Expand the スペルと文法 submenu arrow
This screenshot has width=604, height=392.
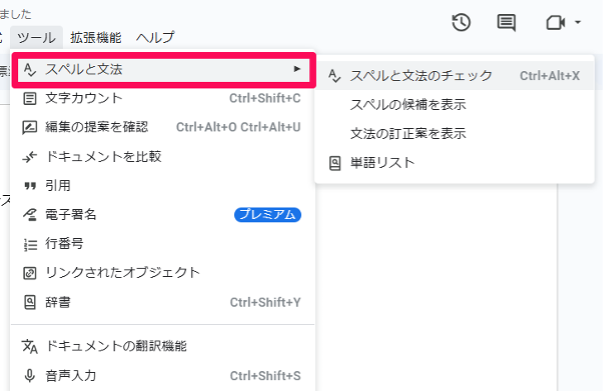pyautogui.click(x=297, y=69)
